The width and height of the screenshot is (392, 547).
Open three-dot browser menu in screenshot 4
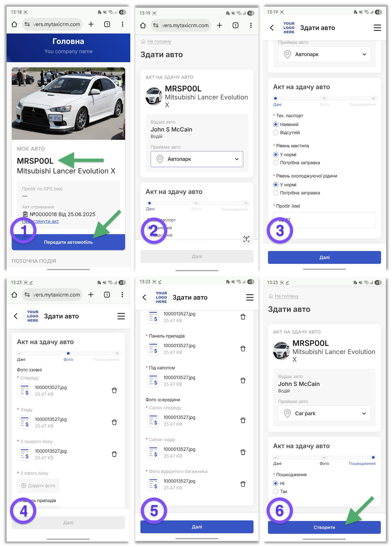coord(122,295)
